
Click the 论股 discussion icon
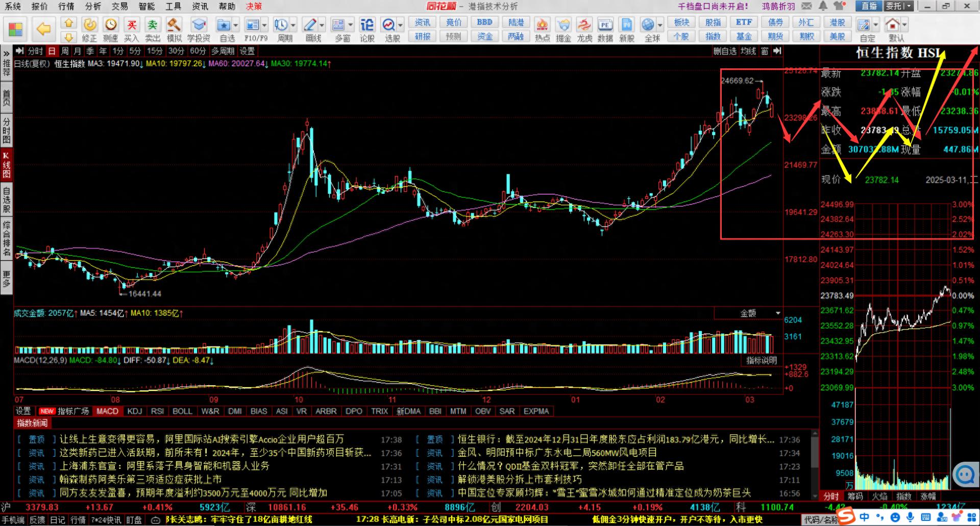[x=367, y=29]
